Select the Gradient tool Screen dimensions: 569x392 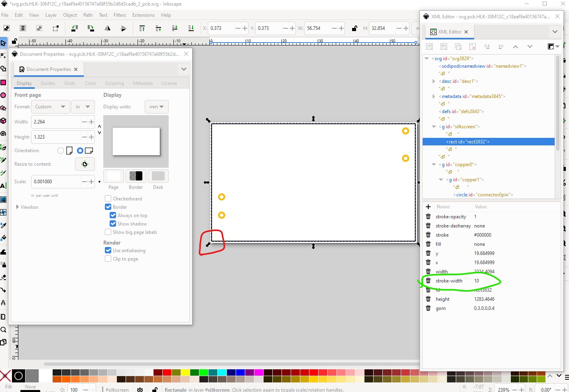[3, 200]
